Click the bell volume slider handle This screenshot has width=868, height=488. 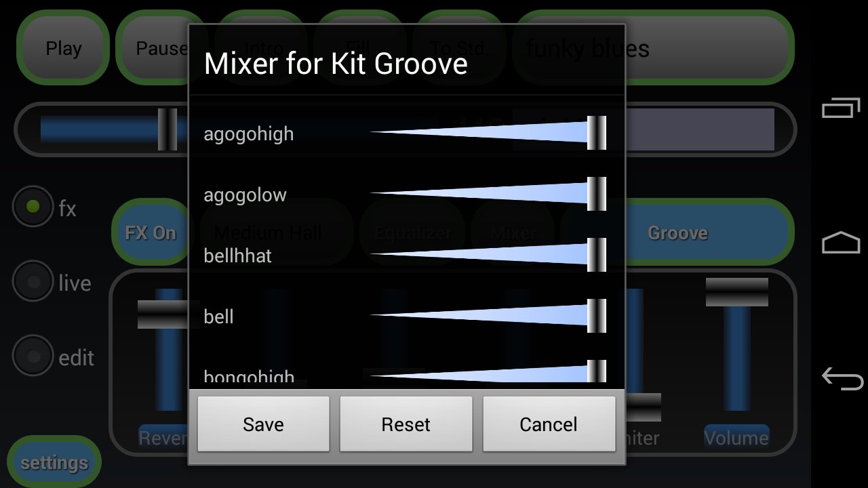[597, 316]
